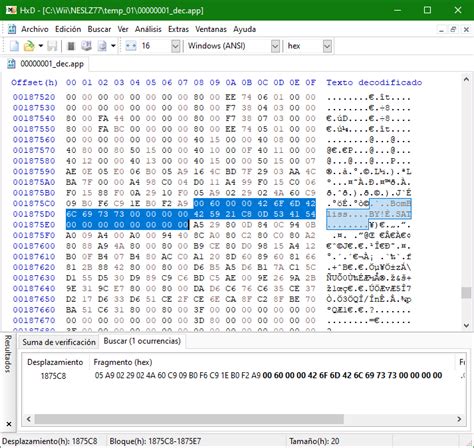
Task: Select search result row 1875C8
Action: point(243,376)
